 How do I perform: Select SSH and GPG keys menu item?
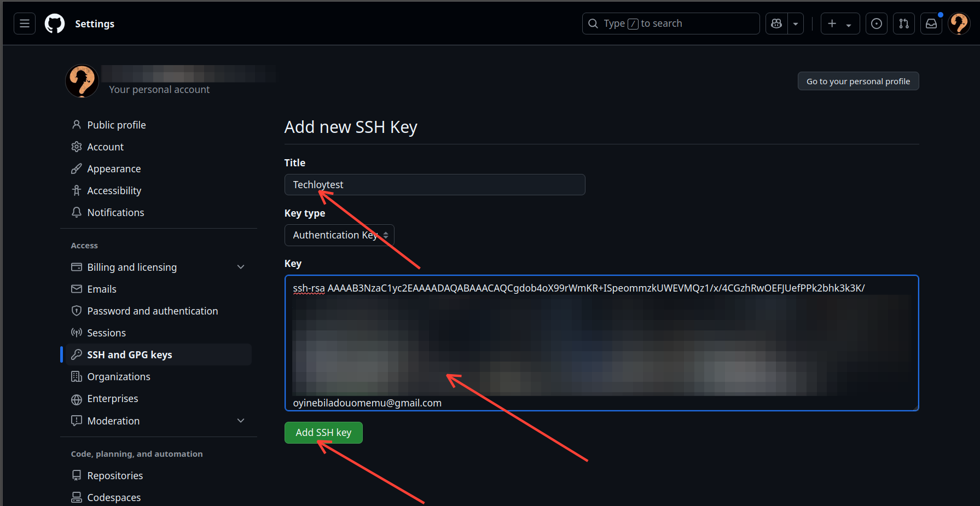click(130, 354)
